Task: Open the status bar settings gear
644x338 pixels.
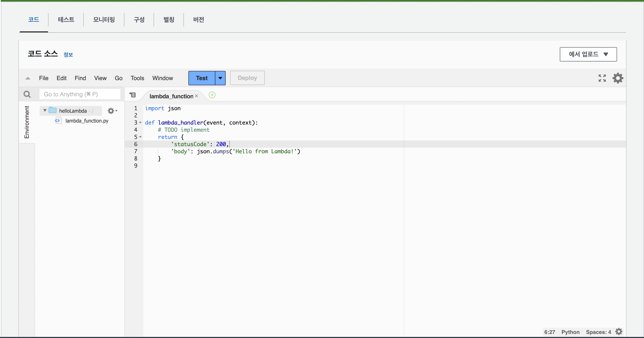Action: 619,331
